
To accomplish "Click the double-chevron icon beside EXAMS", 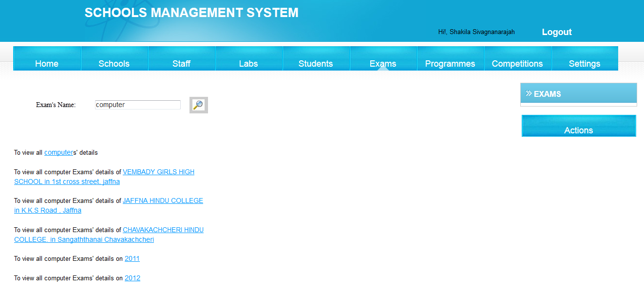I will point(529,93).
